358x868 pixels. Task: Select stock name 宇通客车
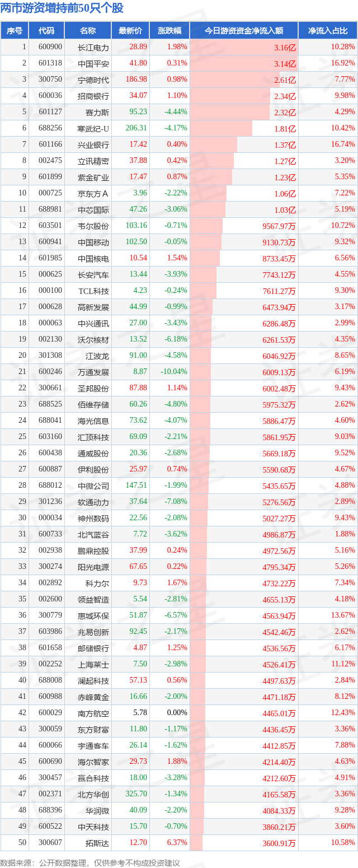94,746
